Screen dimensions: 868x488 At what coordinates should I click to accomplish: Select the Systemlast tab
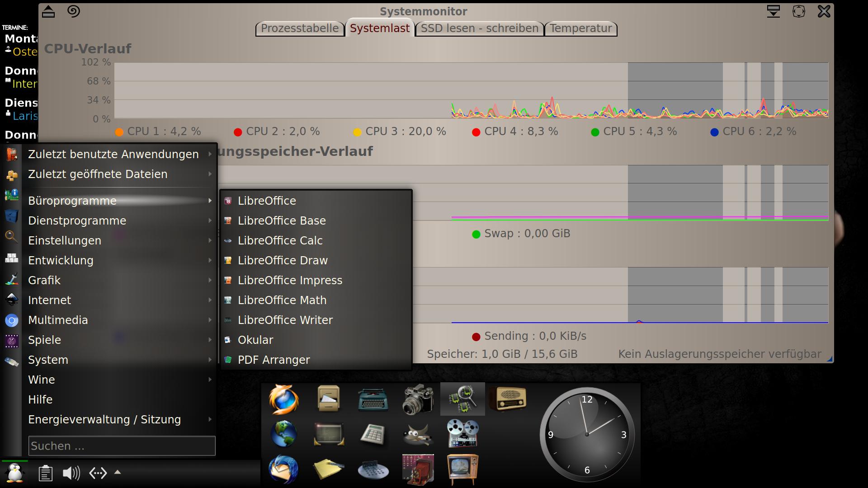click(380, 28)
